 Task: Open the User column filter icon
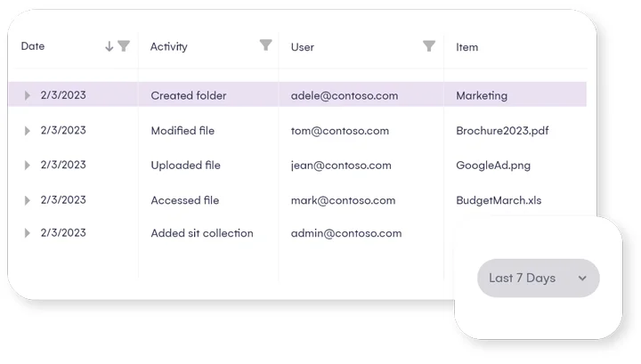pyautogui.click(x=429, y=46)
